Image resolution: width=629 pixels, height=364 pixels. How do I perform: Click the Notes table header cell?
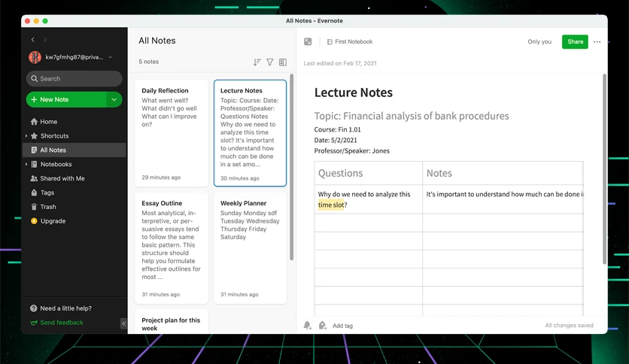click(503, 173)
